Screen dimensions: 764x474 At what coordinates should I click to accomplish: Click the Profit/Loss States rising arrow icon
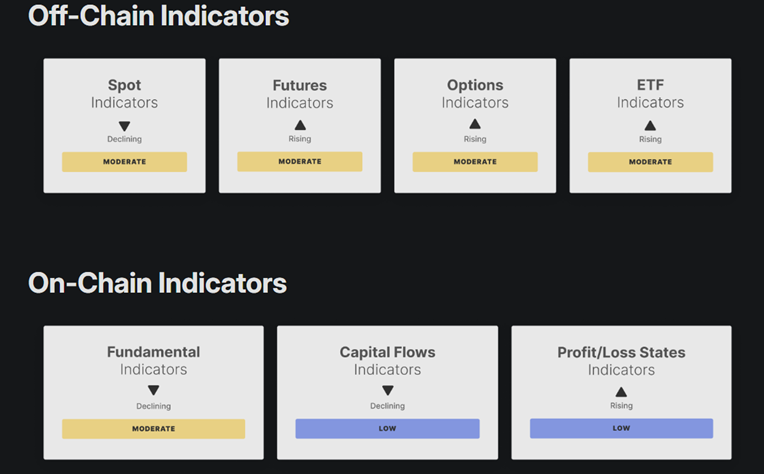(x=621, y=392)
